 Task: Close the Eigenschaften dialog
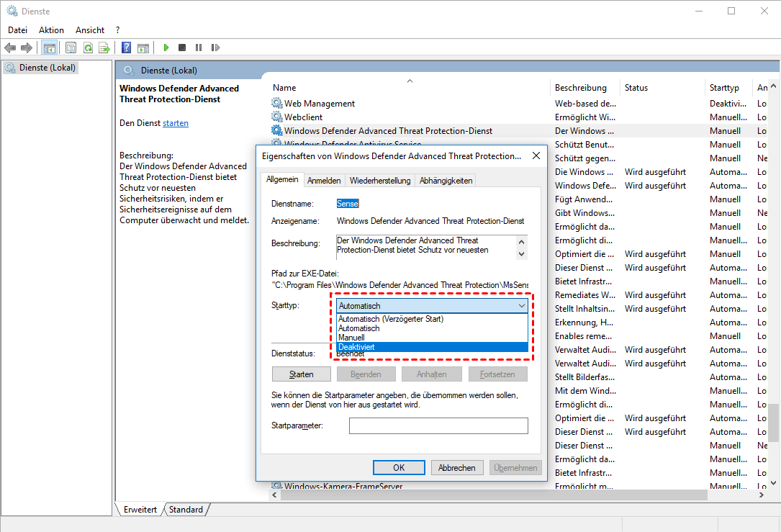[x=536, y=156]
